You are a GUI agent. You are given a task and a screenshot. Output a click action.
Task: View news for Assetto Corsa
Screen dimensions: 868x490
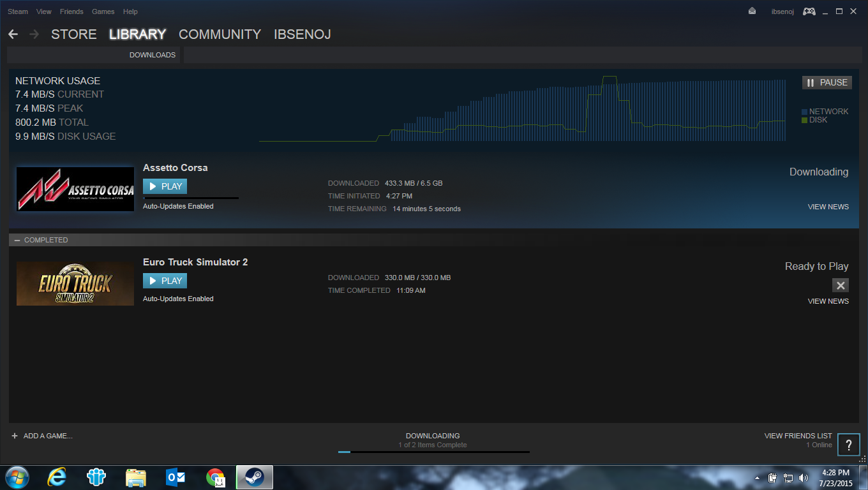(x=828, y=207)
